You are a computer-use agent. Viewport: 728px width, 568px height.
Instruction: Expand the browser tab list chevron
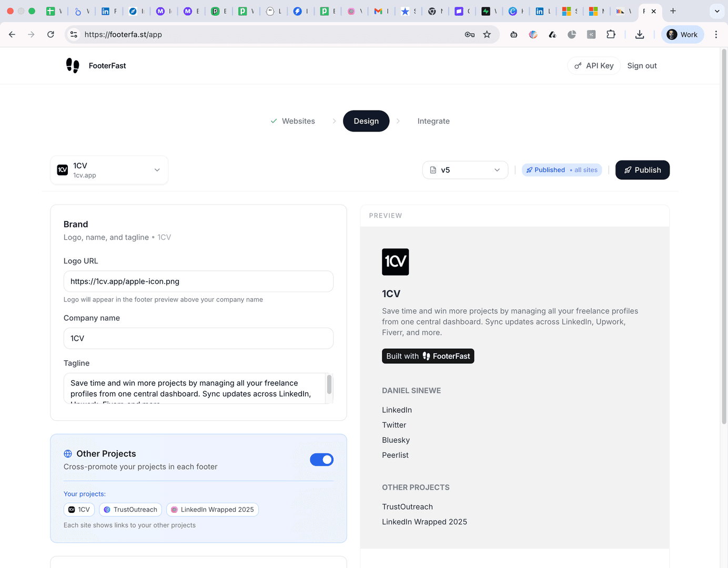coord(716,11)
